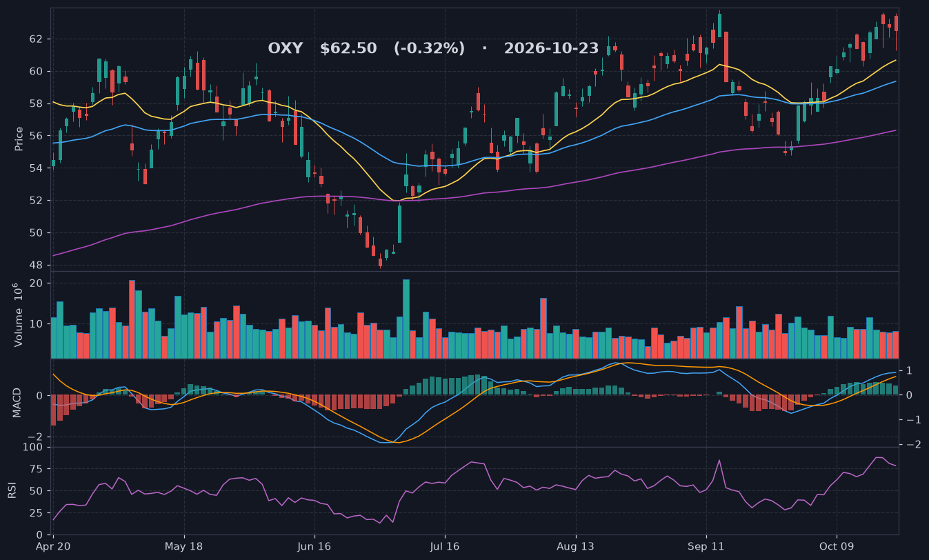Click the 75 RSI axis tick
Viewport: 929px width, 560px height.
(x=38, y=469)
